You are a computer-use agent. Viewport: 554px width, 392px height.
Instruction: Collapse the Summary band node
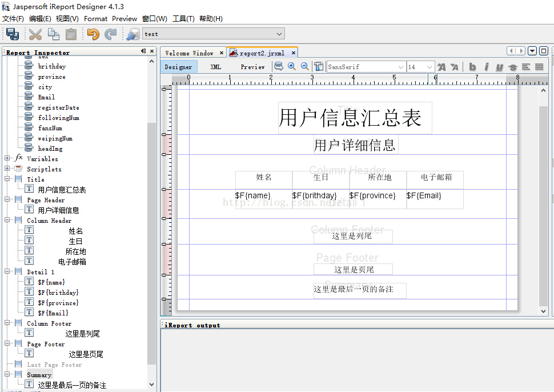[x=7, y=374]
